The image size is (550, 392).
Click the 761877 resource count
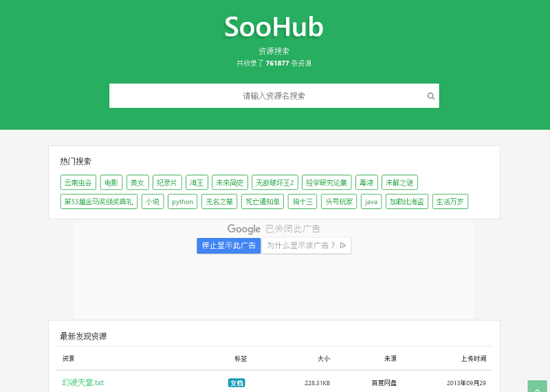coord(277,63)
